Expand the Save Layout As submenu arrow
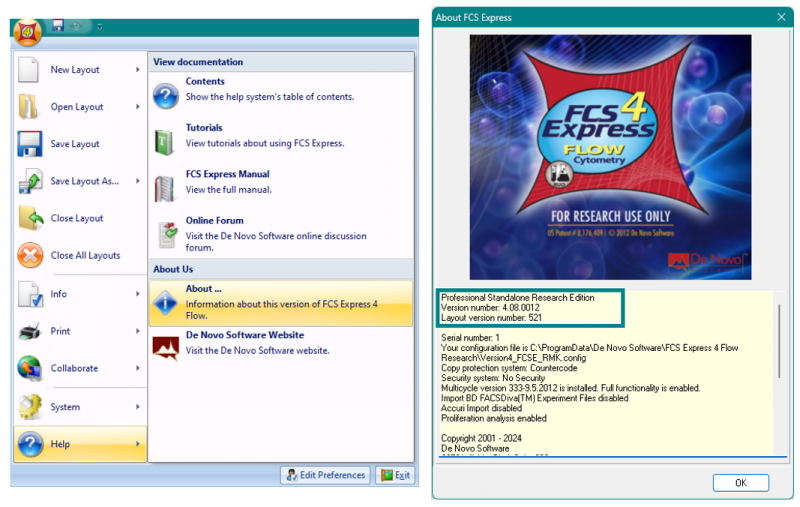Screen dimensions: 800x507 (138, 181)
